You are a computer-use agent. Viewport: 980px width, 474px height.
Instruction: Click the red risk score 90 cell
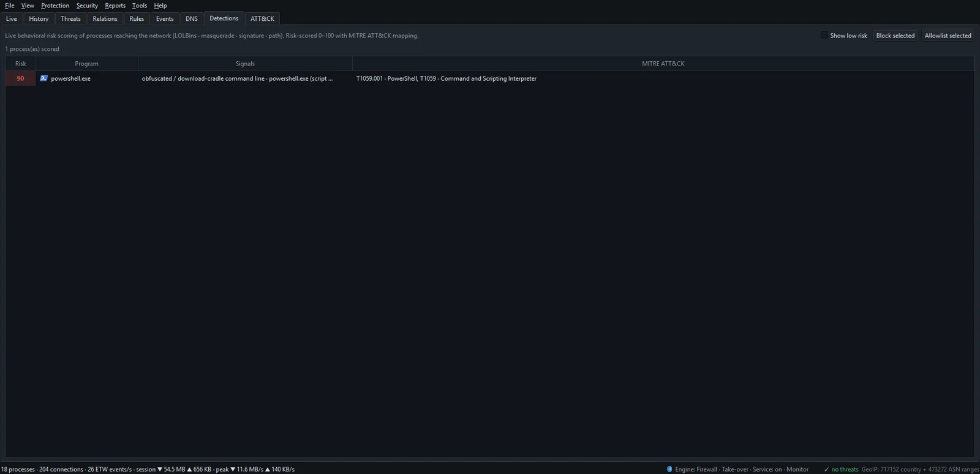tap(21, 78)
